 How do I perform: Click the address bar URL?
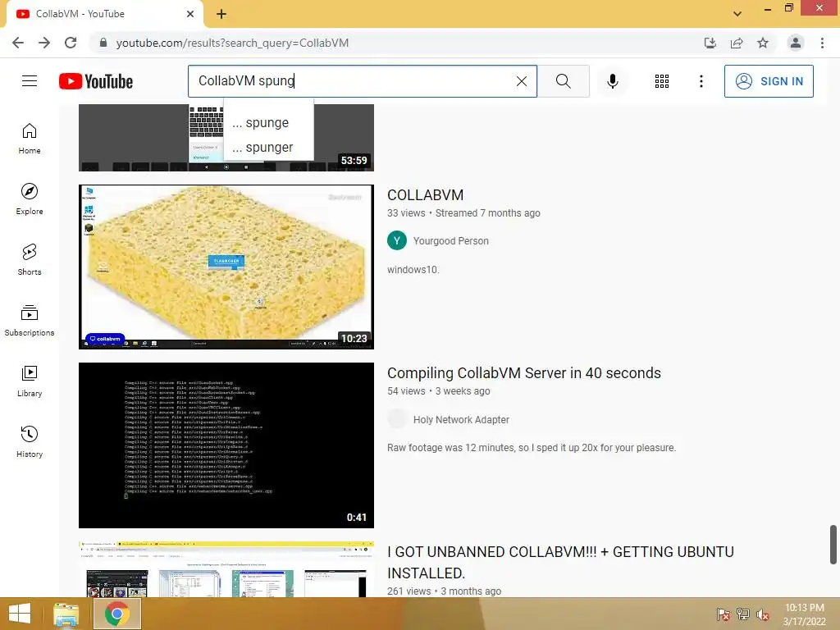[232, 43]
